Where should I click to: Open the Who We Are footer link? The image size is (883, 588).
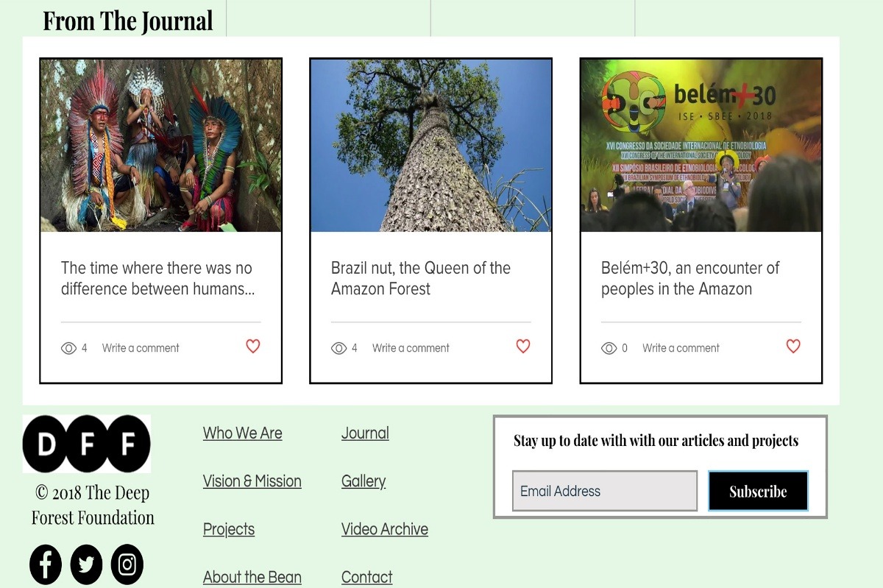pos(243,433)
